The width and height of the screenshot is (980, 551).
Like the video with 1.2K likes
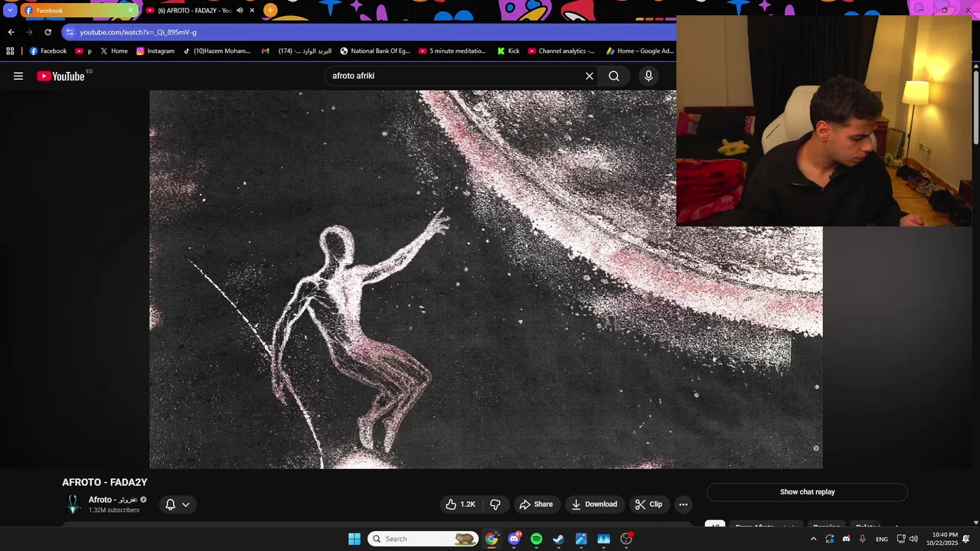pos(461,504)
